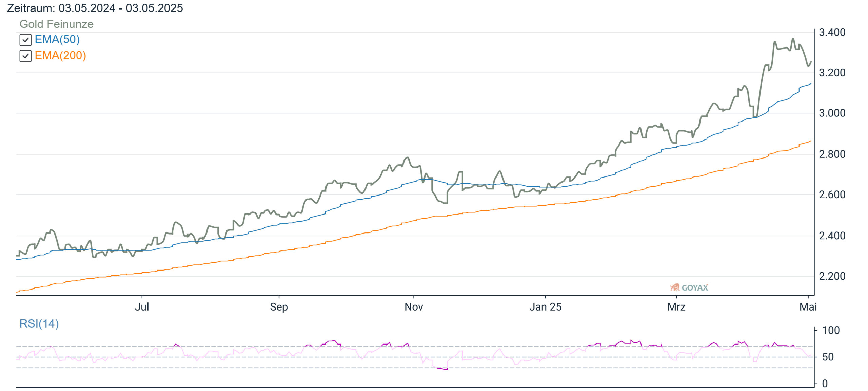This screenshot has width=868, height=391.
Task: Click the 2.200 price axis label
Action: (x=832, y=276)
